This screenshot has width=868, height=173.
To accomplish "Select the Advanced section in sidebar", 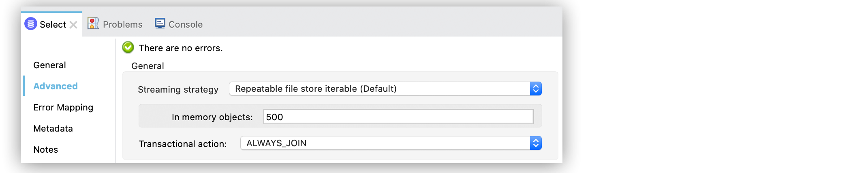I will coord(56,86).
